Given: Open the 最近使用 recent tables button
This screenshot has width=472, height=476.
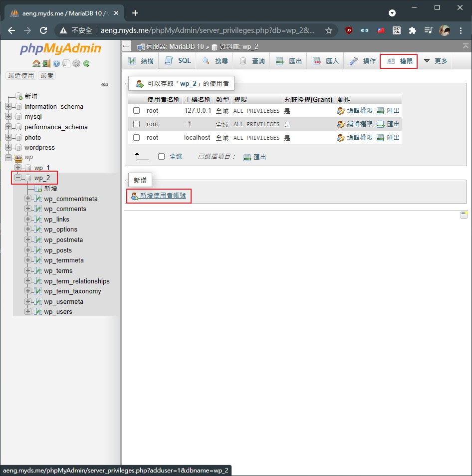Looking at the screenshot, I should click(x=21, y=75).
